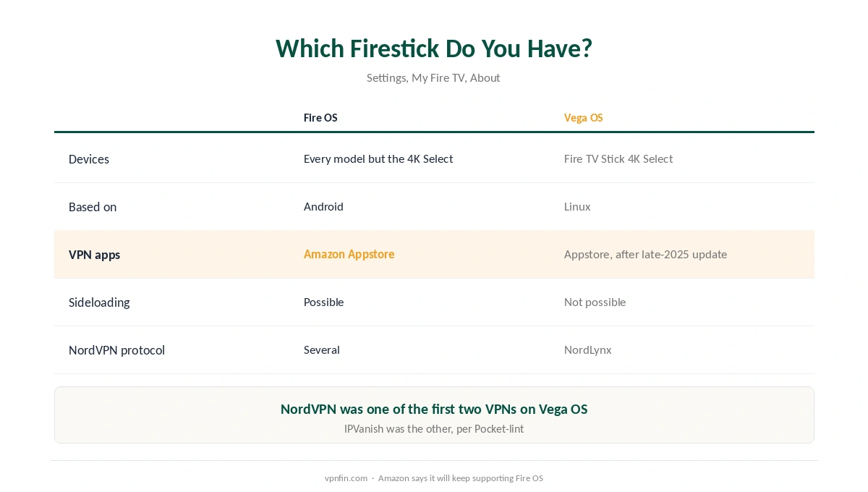Click the 'VPN apps' row label

tap(94, 255)
